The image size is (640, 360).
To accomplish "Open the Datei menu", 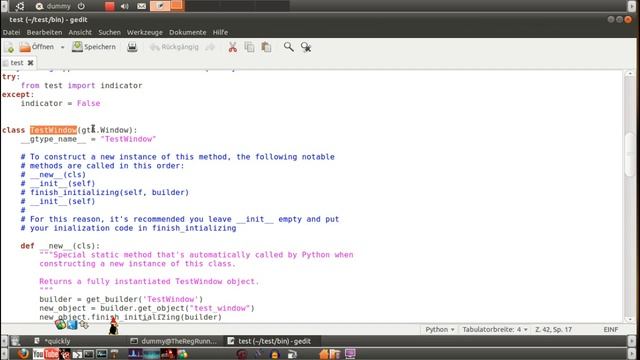I will 11,32.
